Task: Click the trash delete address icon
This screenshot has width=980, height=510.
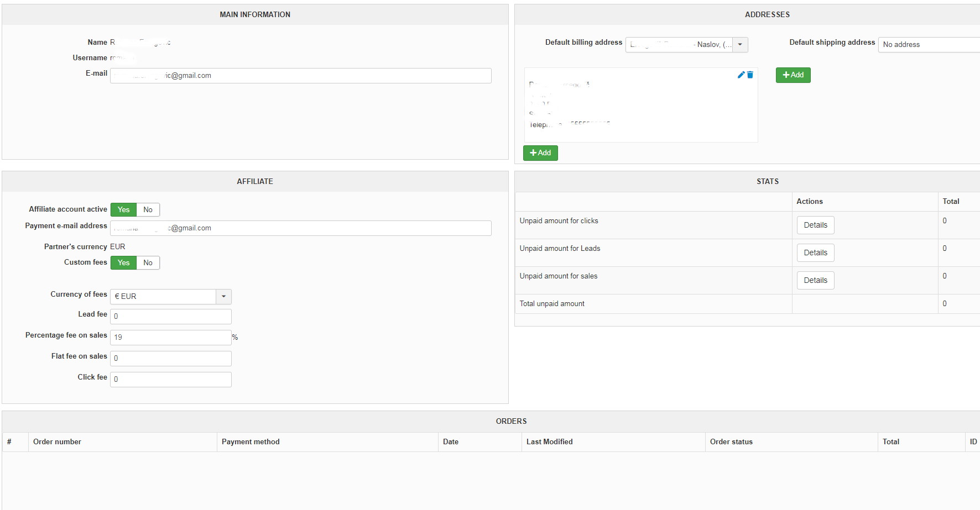Action: tap(750, 75)
